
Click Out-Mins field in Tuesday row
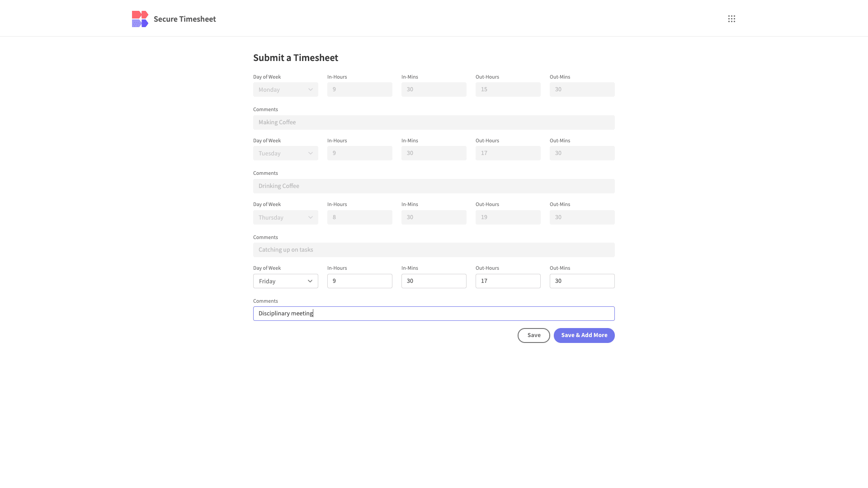582,153
